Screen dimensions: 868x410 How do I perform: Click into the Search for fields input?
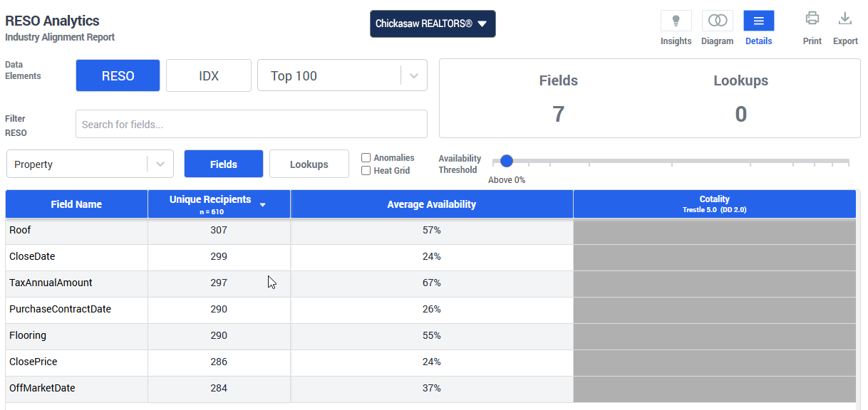[252, 124]
